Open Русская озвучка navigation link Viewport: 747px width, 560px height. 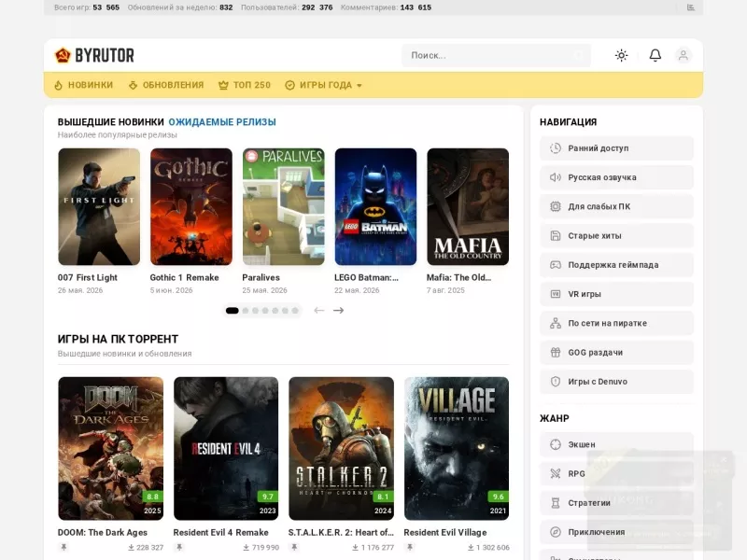tap(616, 177)
